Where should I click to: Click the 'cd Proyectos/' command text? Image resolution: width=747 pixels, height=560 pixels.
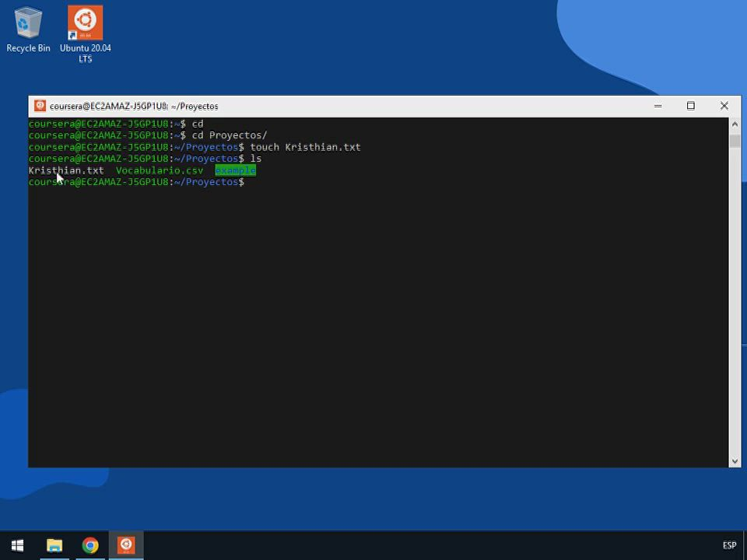click(230, 135)
